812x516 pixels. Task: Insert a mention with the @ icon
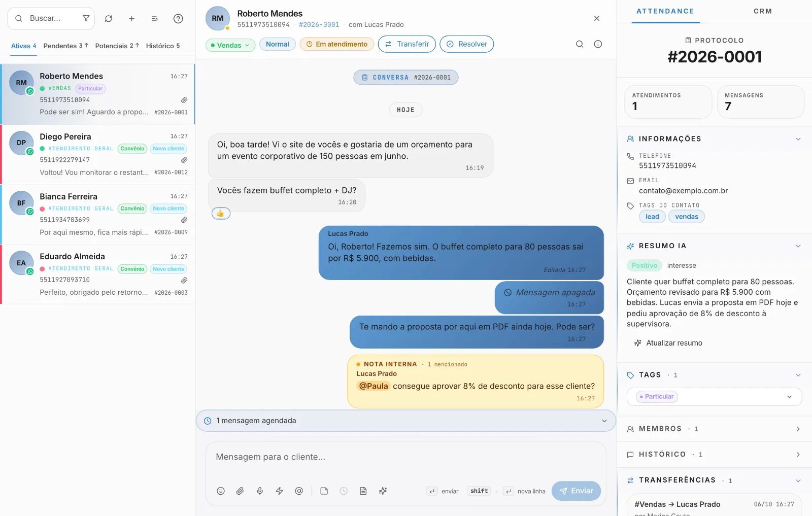pyautogui.click(x=299, y=491)
